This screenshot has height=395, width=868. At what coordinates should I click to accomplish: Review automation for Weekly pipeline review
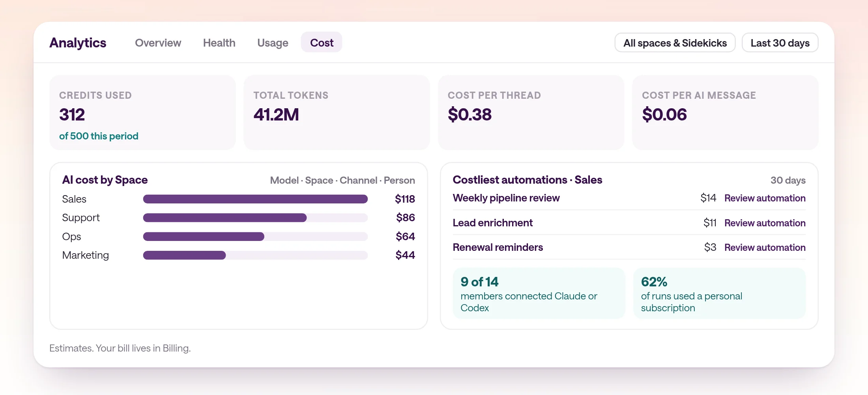click(765, 198)
